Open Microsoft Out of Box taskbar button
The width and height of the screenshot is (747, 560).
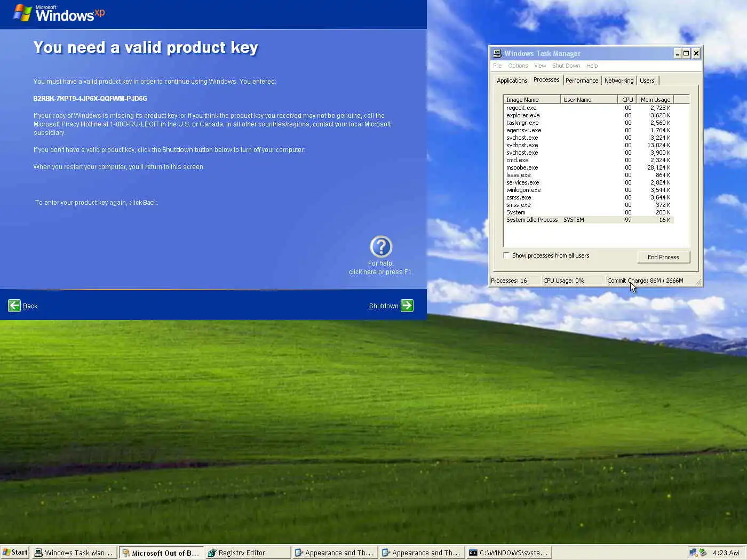click(x=161, y=553)
